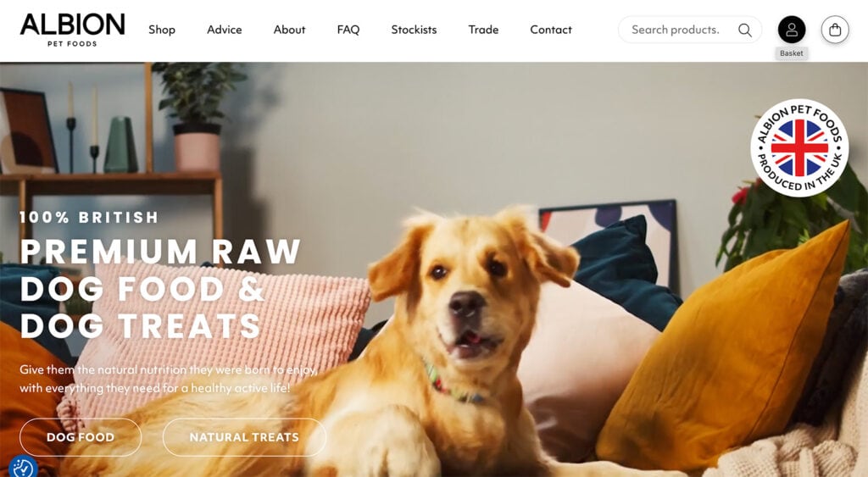Select the NATURAL TREATS button
The height and width of the screenshot is (477, 868).
244,437
